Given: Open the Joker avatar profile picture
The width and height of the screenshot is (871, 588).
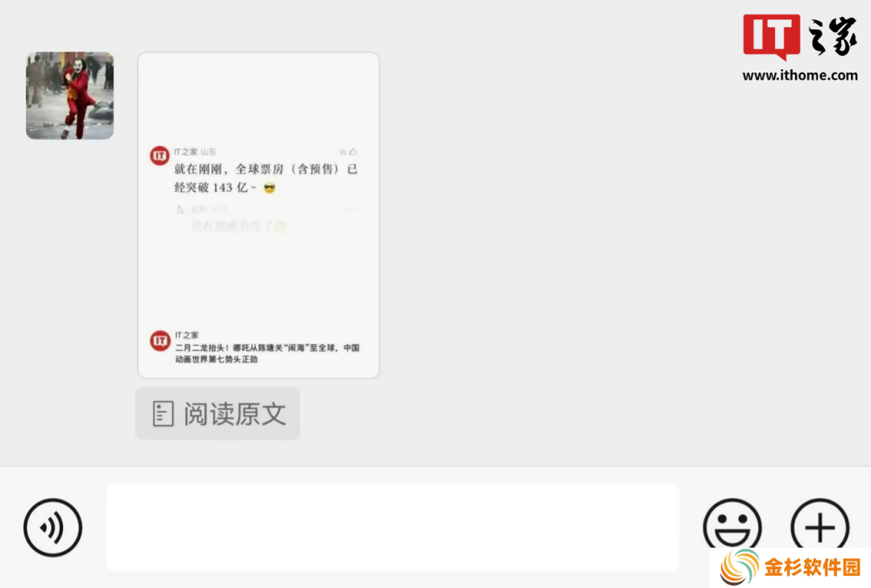Looking at the screenshot, I should pos(70,96).
